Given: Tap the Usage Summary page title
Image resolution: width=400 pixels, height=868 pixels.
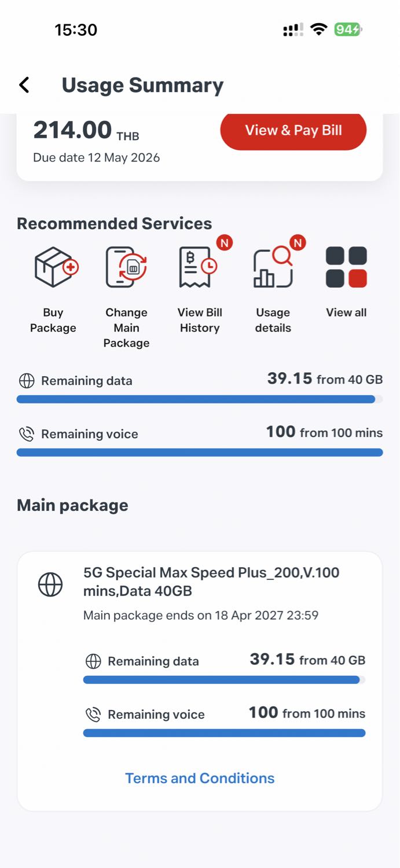Looking at the screenshot, I should coord(142,85).
